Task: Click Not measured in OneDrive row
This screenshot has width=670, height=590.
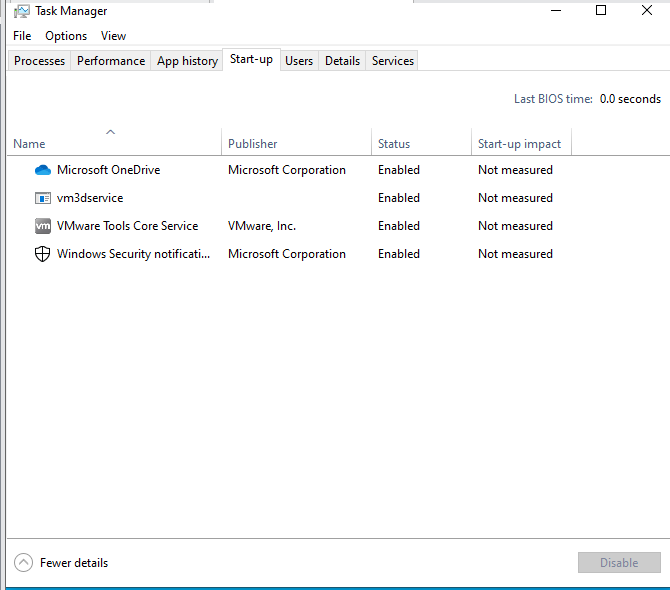Action: click(515, 170)
